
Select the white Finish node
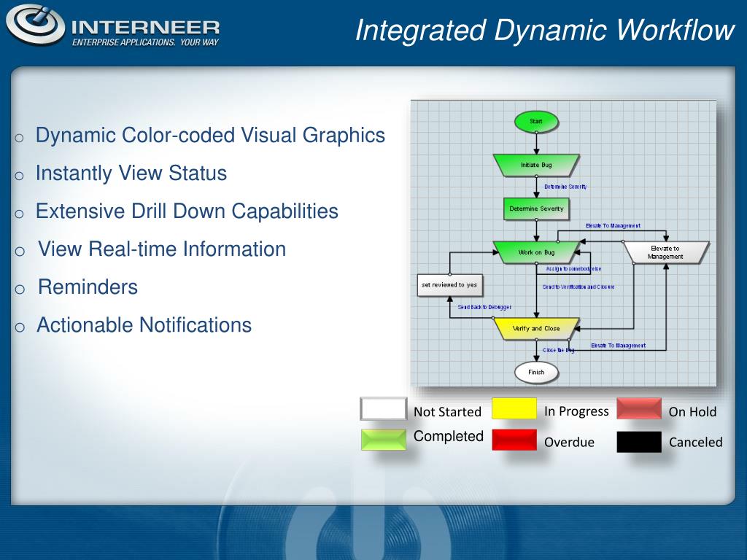pos(536,373)
